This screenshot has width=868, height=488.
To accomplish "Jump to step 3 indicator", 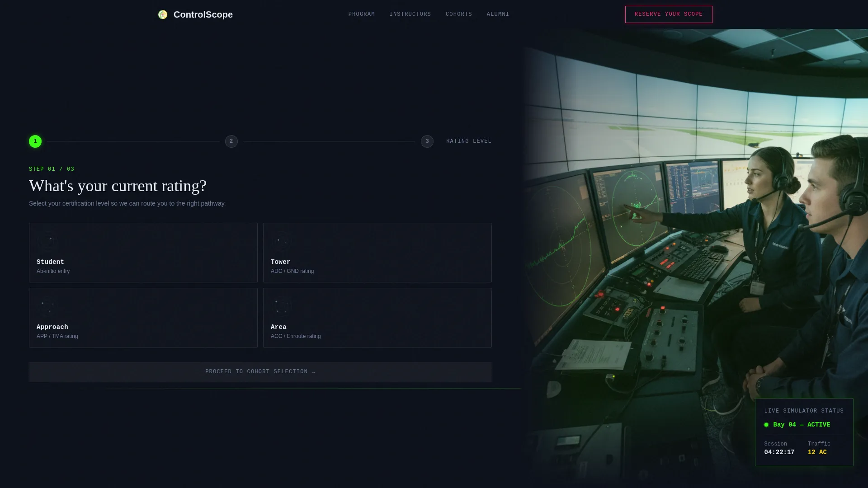I will (427, 141).
